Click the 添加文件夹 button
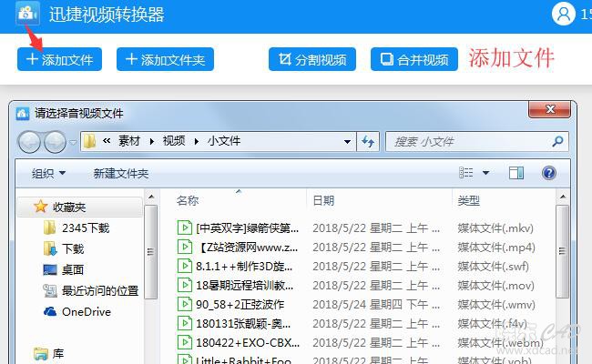 click(165, 59)
